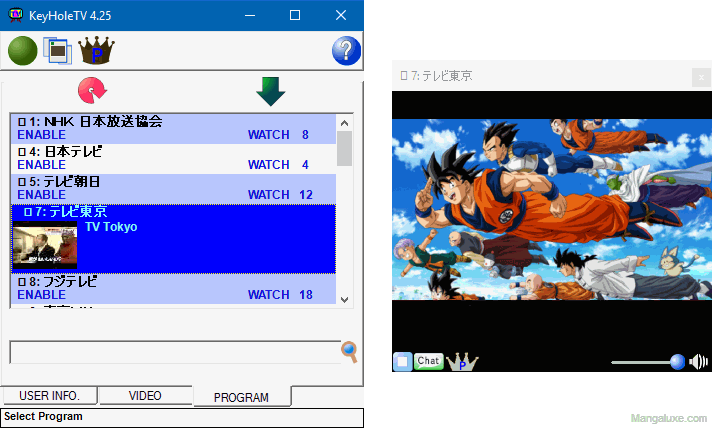The width and height of the screenshot is (712, 428).
Task: Click the channel search text field
Action: pyautogui.click(x=174, y=352)
